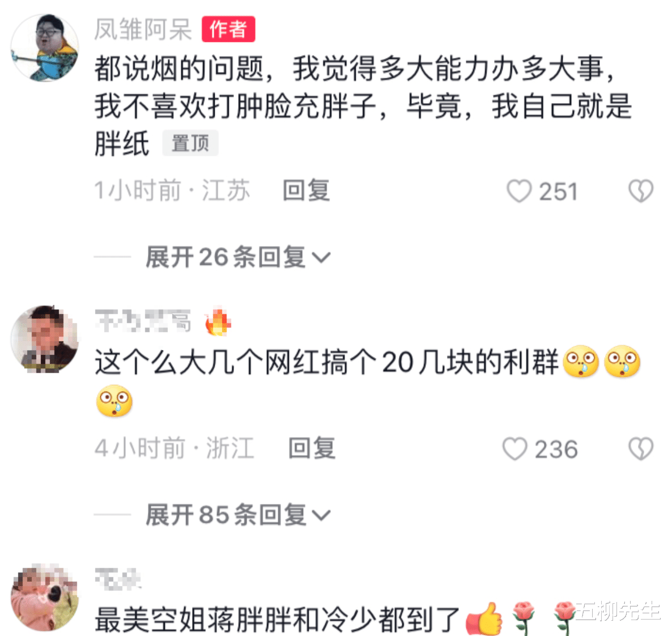Open 凤雏阿呆's avatar profile

click(x=45, y=47)
